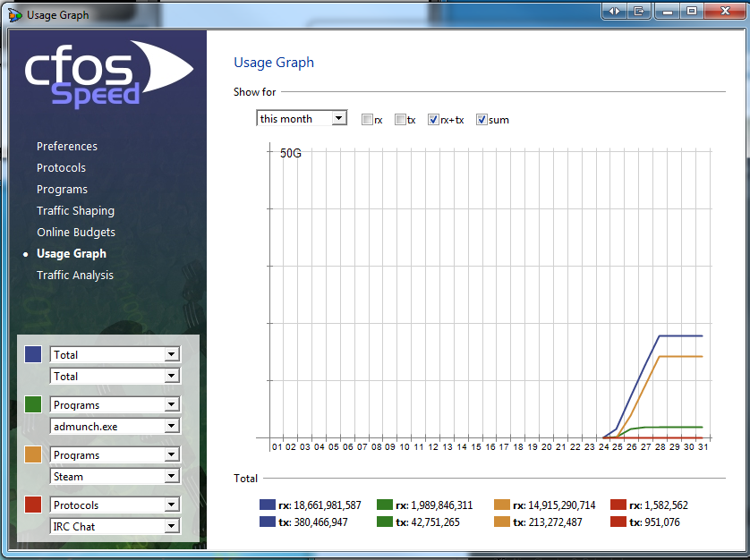Click the cFos Speed logo
Image resolution: width=750 pixels, height=560 pixels.
point(107,74)
